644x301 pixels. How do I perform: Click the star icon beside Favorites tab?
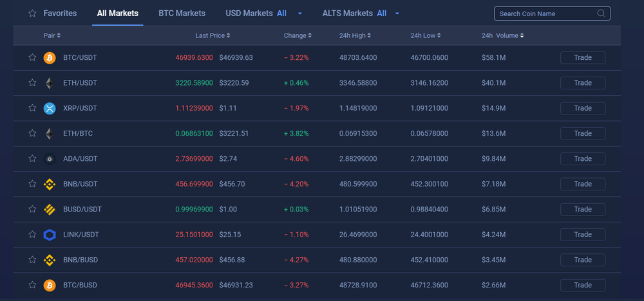pyautogui.click(x=32, y=13)
